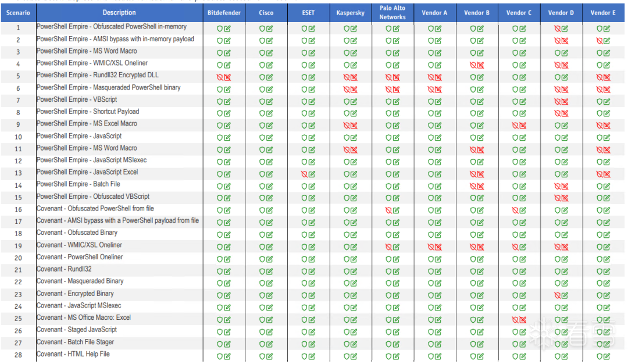Image resolution: width=628 pixels, height=364 pixels.
Task: Click 'Covenant - Staged JavaScript' description
Action: [77, 330]
